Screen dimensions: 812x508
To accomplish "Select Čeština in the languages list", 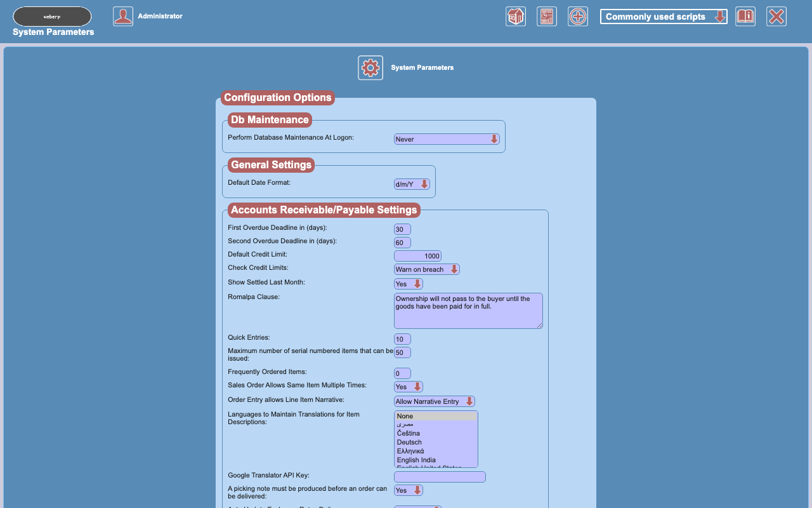I will [436, 433].
